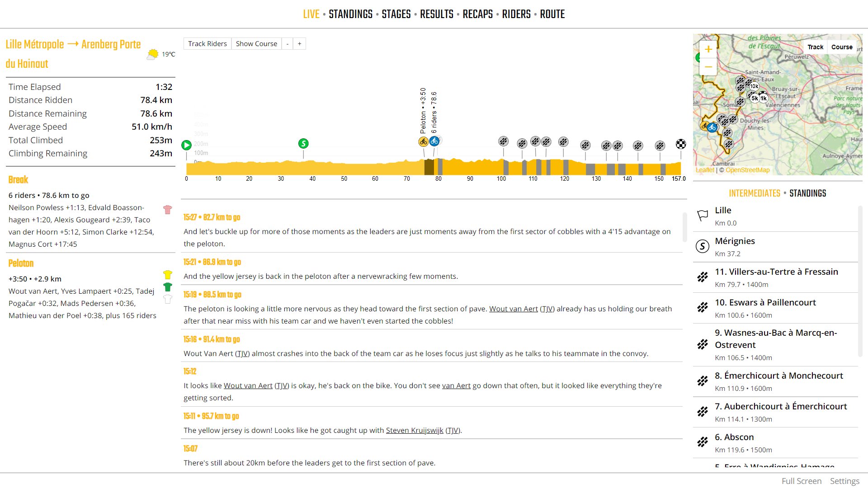Click the stage title Lille Métropole → Arenberg
This screenshot has height=488, width=868.
tap(73, 54)
